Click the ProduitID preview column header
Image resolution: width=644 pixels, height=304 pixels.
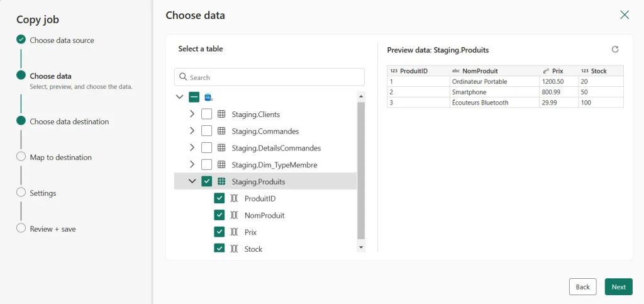[x=418, y=70]
